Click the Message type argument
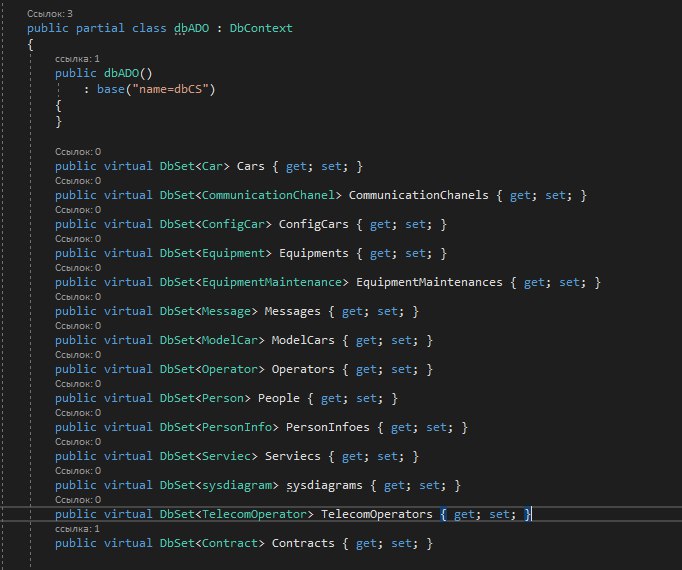682x570 pixels. pos(226,311)
